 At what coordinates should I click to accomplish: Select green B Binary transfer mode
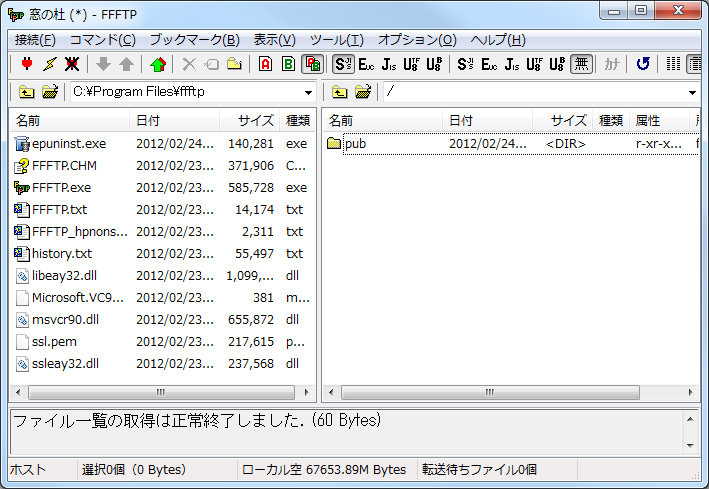point(288,64)
